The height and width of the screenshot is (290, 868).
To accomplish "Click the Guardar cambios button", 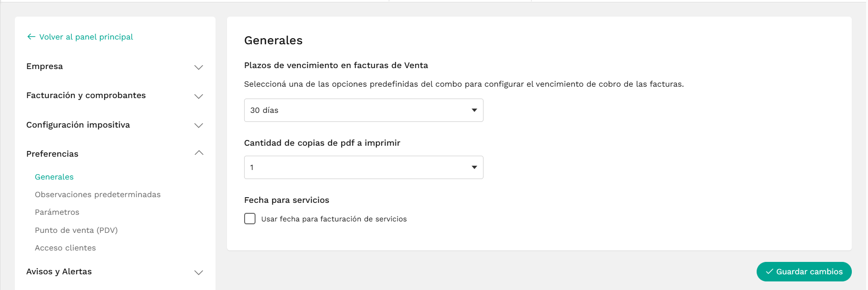I will tap(804, 271).
